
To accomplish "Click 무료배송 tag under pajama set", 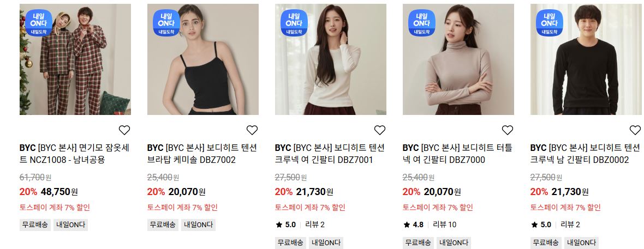I will (x=35, y=225).
